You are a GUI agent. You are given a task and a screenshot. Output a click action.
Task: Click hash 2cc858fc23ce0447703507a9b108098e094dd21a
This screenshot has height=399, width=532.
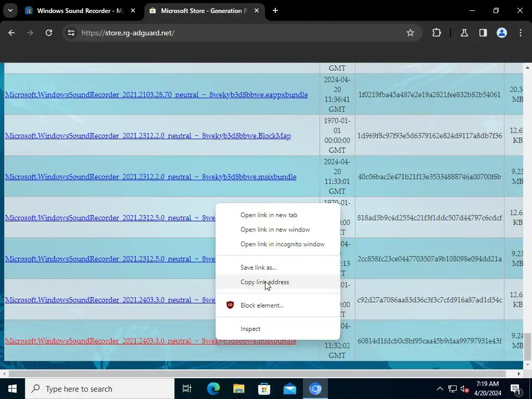click(429, 259)
